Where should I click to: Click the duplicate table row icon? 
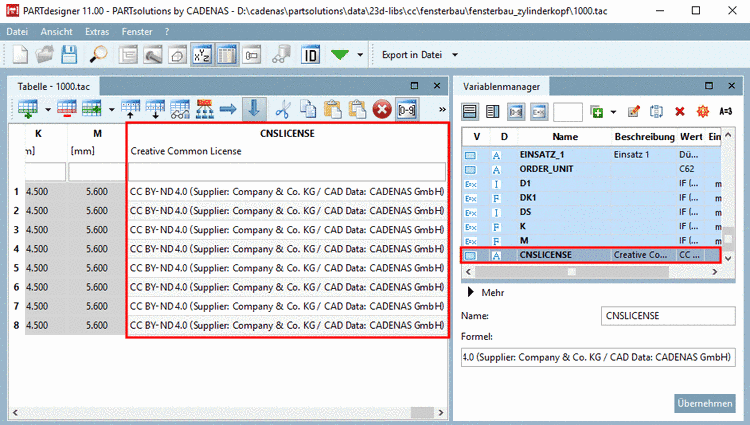[x=91, y=109]
